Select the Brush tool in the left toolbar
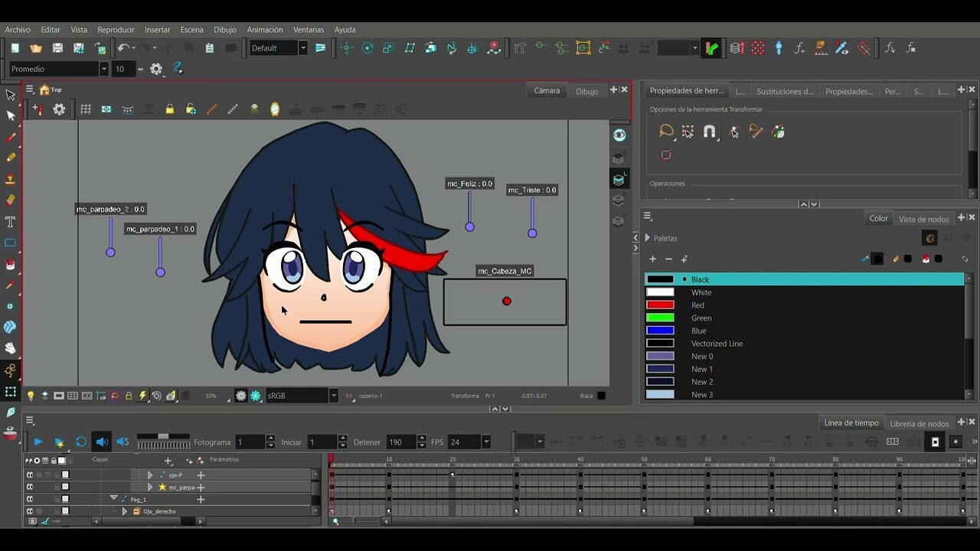 tap(11, 138)
